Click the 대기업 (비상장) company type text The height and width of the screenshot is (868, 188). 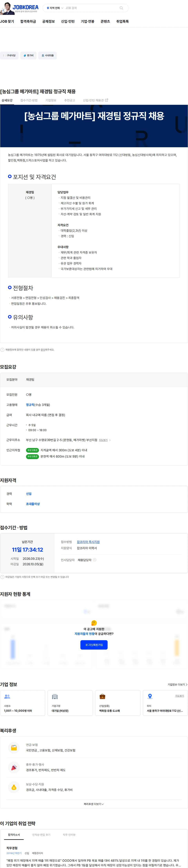[x=60, y=711]
